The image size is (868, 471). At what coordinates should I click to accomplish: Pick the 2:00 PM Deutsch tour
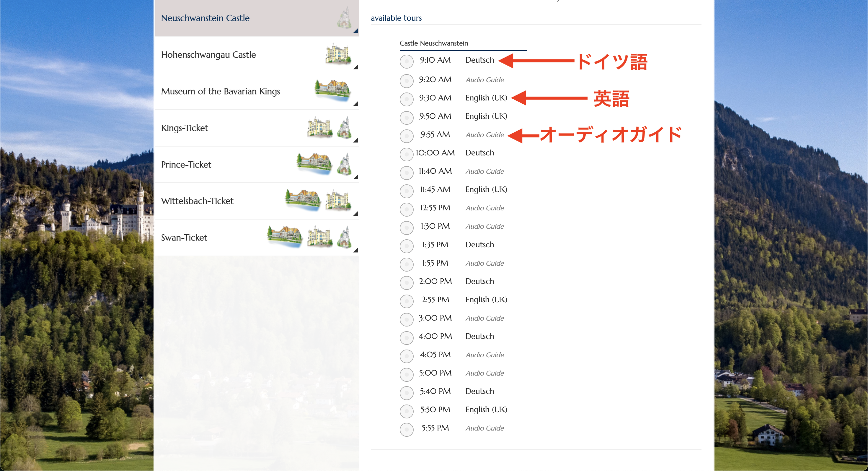pos(407,282)
